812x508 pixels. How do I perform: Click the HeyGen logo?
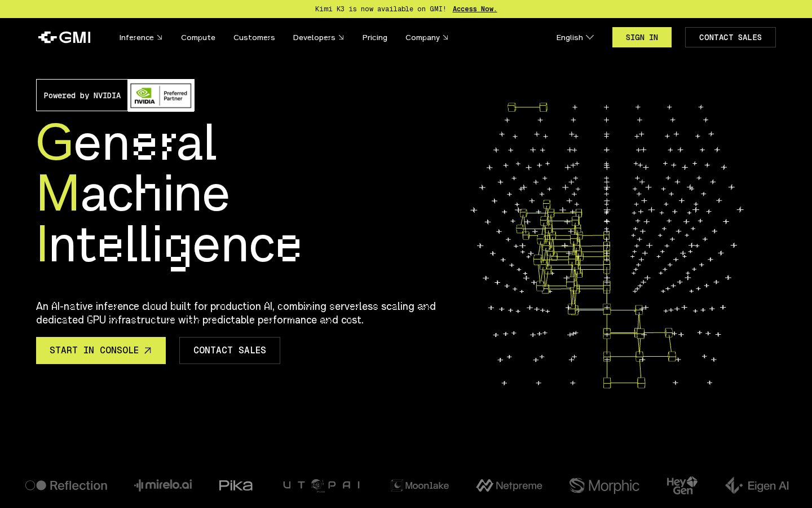click(x=682, y=485)
